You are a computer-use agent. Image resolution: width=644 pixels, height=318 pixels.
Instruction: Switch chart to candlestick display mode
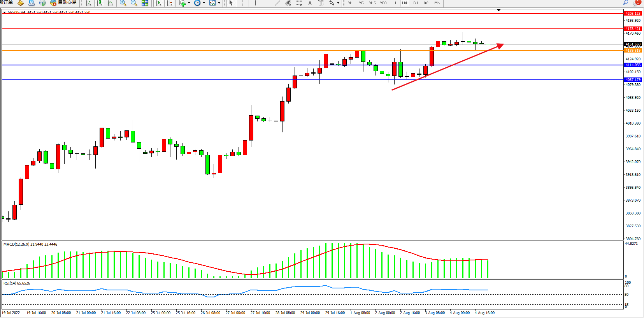[99, 3]
